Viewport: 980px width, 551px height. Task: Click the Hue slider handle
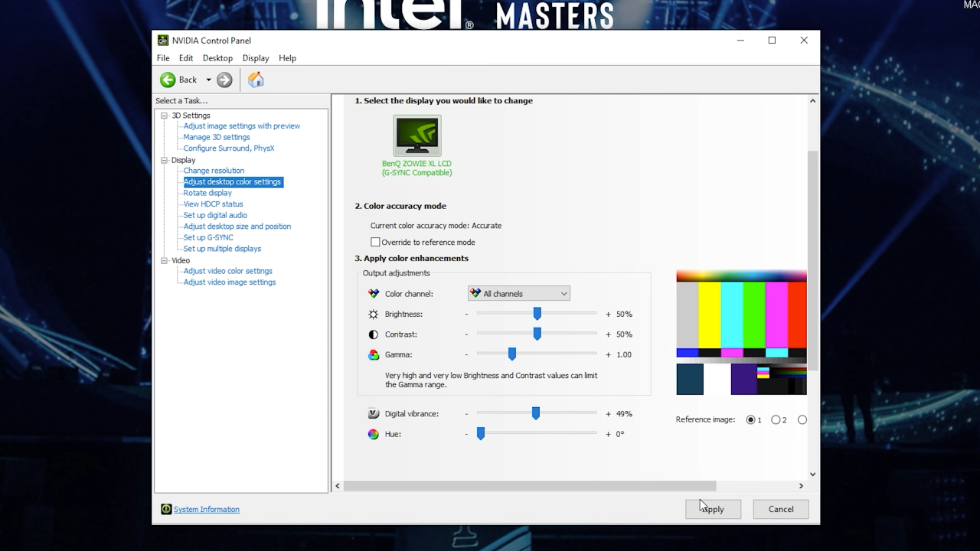[481, 433]
